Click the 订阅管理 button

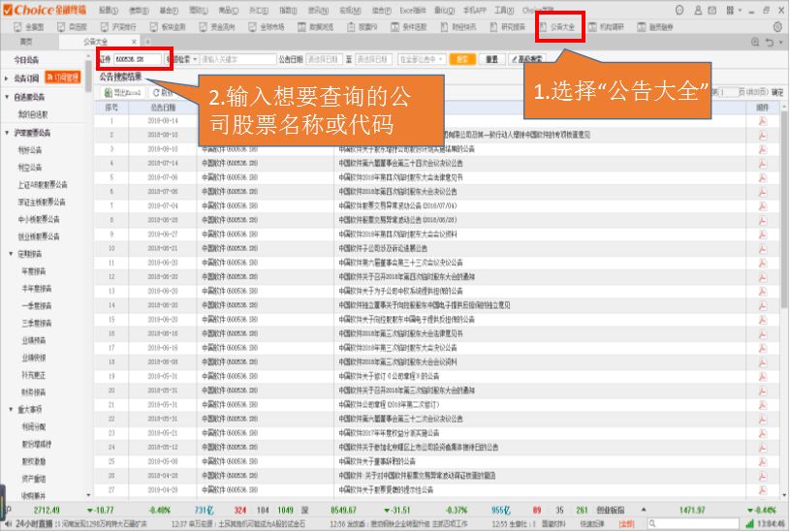pos(63,78)
